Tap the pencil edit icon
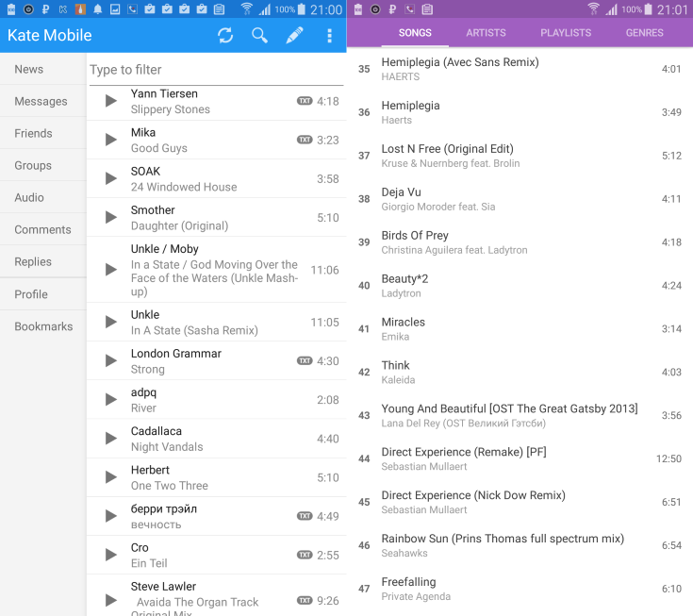Screen dimensions: 693x616 tap(295, 36)
